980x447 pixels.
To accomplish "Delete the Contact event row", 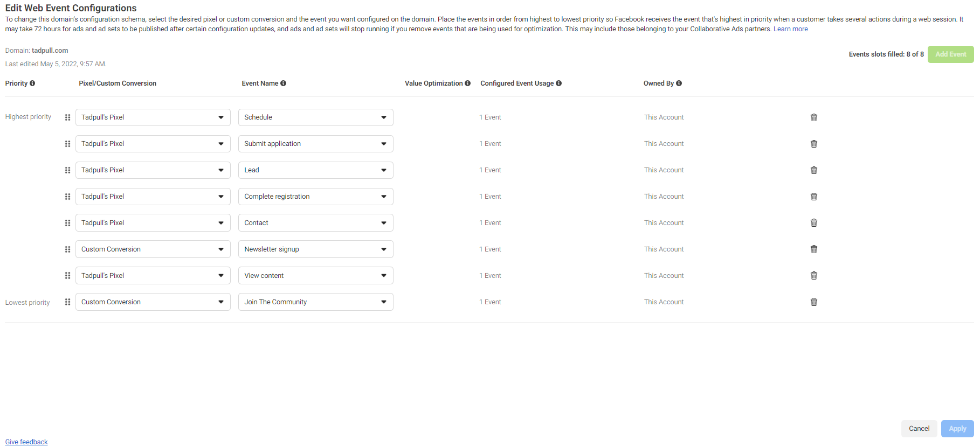I will tap(814, 223).
